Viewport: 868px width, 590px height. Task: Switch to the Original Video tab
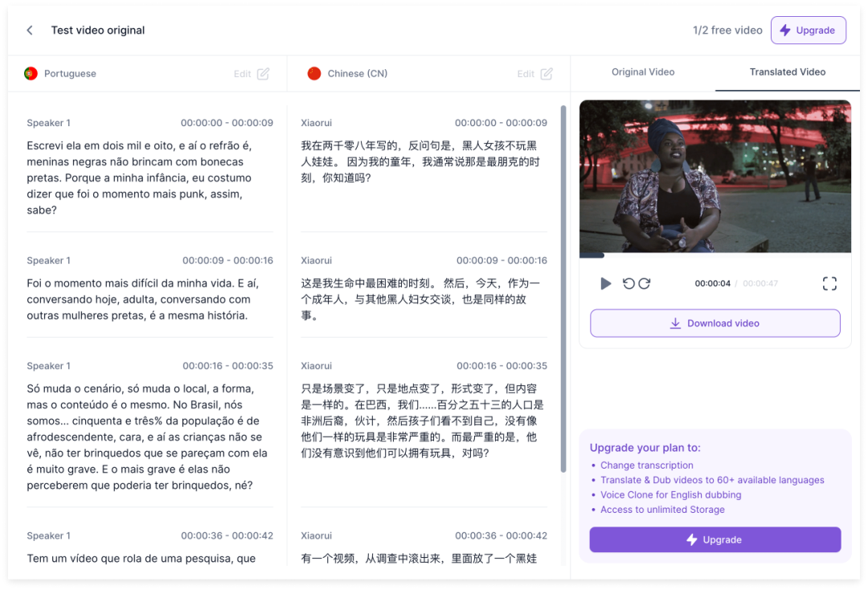(642, 72)
